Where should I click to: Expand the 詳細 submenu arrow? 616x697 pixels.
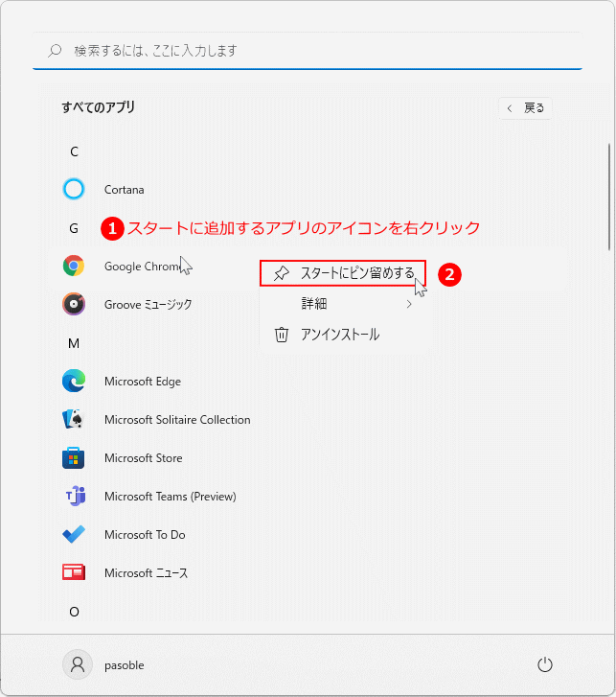[x=409, y=304]
